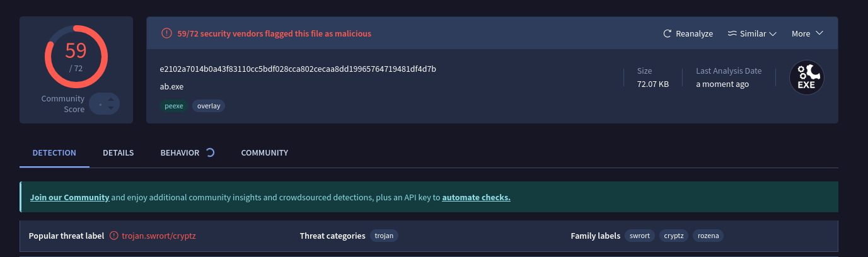The height and width of the screenshot is (257, 868).
Task: Switch to the Details tab
Action: (x=119, y=152)
